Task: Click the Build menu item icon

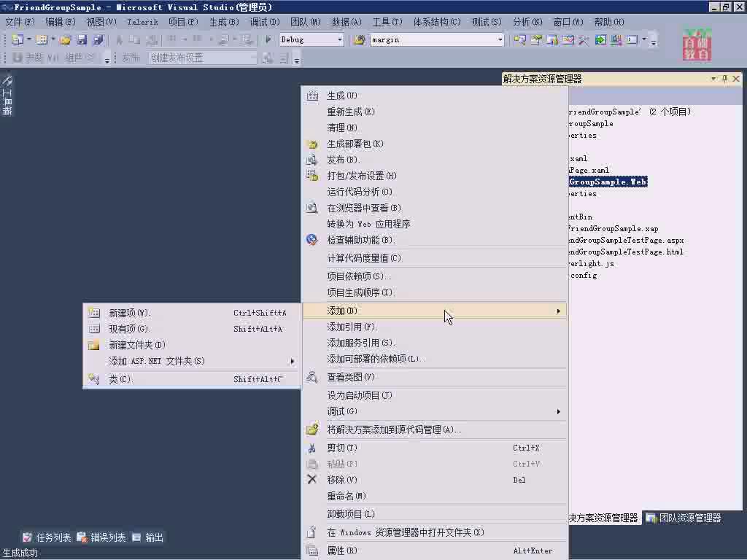Action: pos(312,96)
